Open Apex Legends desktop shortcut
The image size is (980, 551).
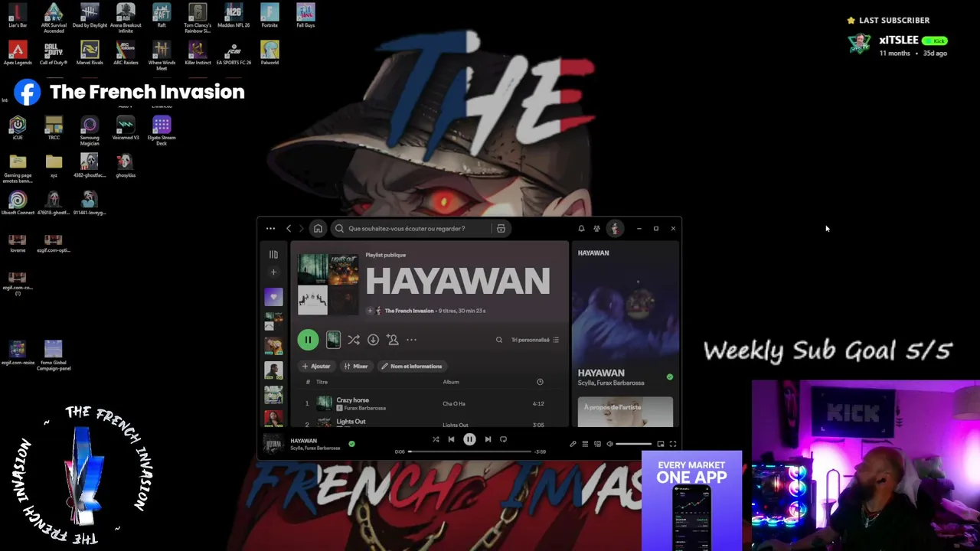18,54
